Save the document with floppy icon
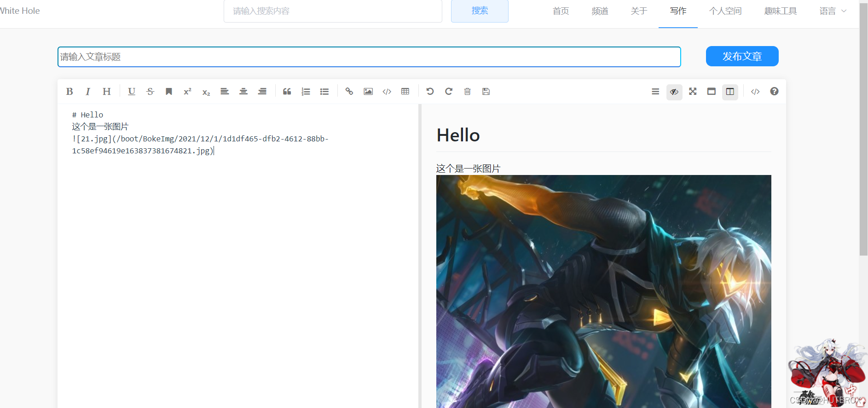Image resolution: width=868 pixels, height=408 pixels. coord(486,92)
